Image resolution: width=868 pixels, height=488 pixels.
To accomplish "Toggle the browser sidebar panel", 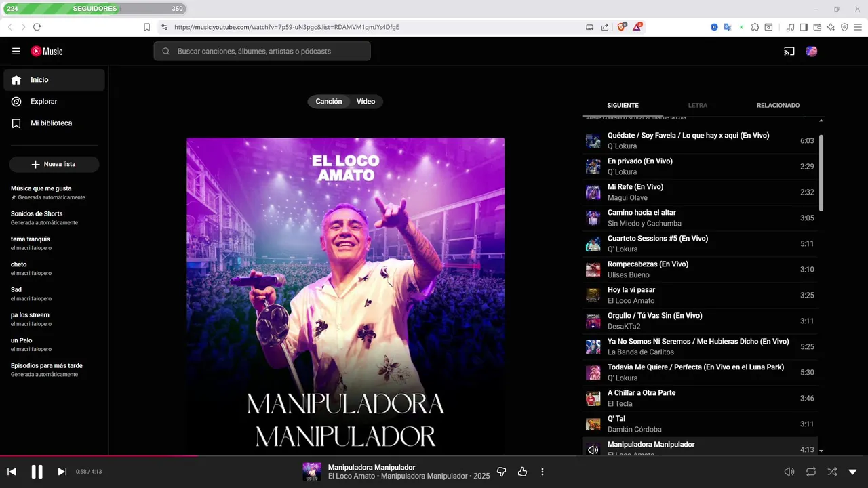I will 804,27.
